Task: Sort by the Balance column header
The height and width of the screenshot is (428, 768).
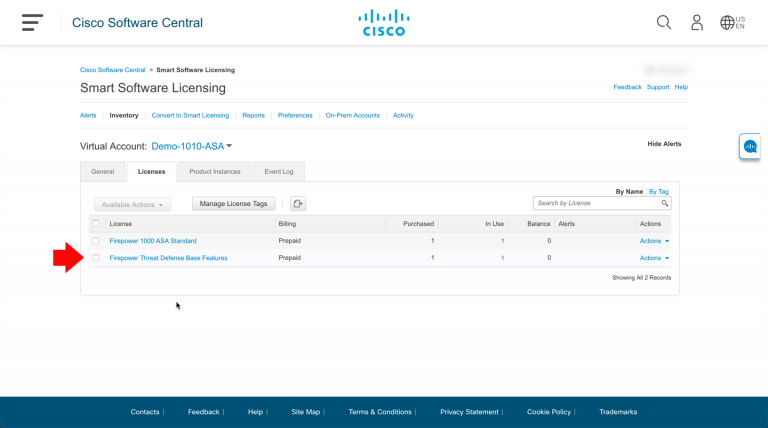Action: 539,224
